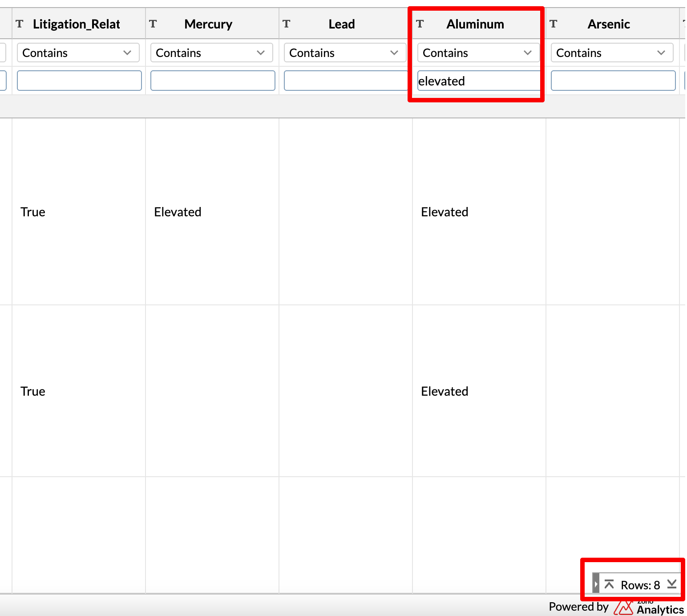
Task: Click Aluminum 'Elevated' cell in the Mercury-elevated row
Action: point(479,211)
